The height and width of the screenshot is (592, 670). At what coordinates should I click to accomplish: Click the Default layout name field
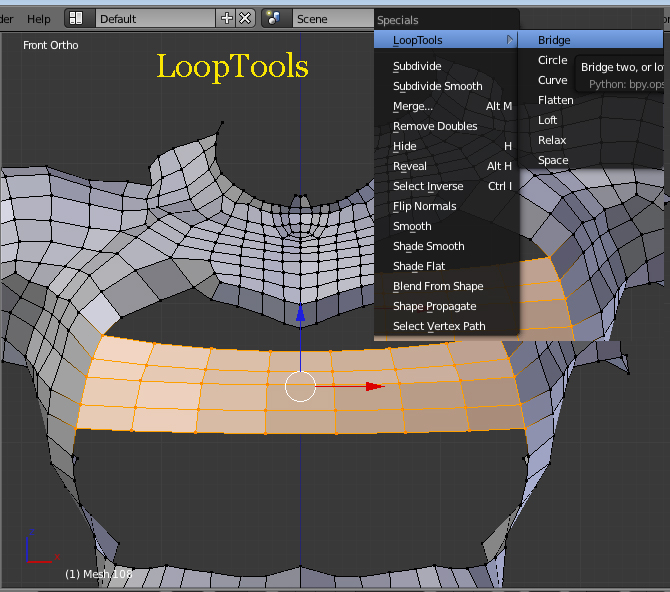click(156, 19)
